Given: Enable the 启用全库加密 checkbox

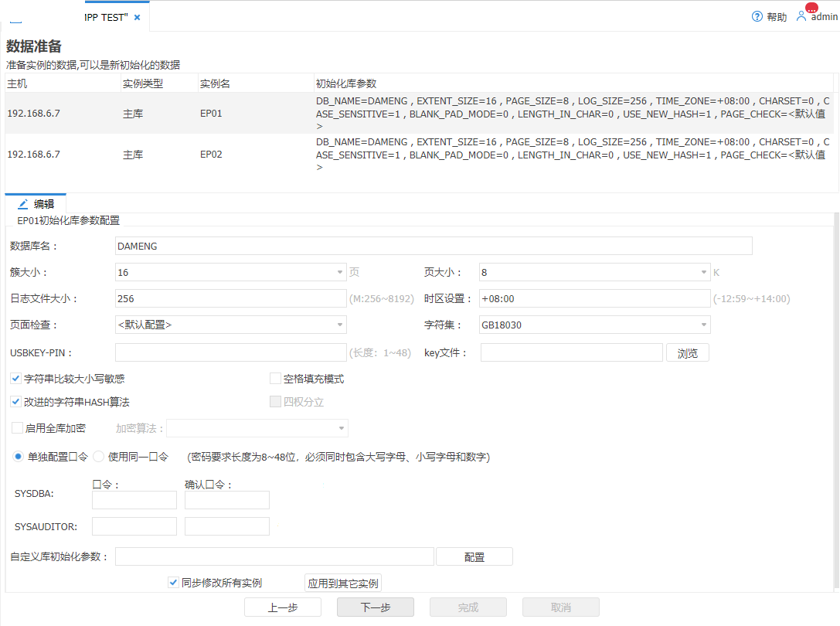Looking at the screenshot, I should pyautogui.click(x=15, y=427).
